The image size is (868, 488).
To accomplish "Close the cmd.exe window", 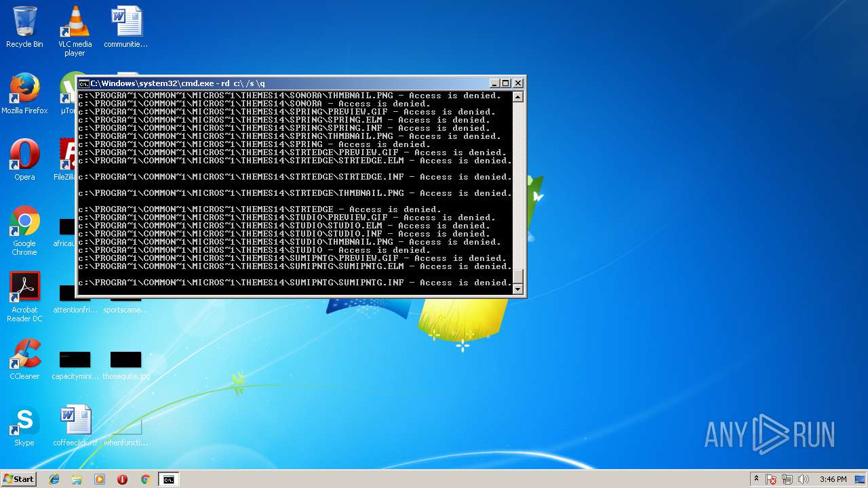I will 518,83.
